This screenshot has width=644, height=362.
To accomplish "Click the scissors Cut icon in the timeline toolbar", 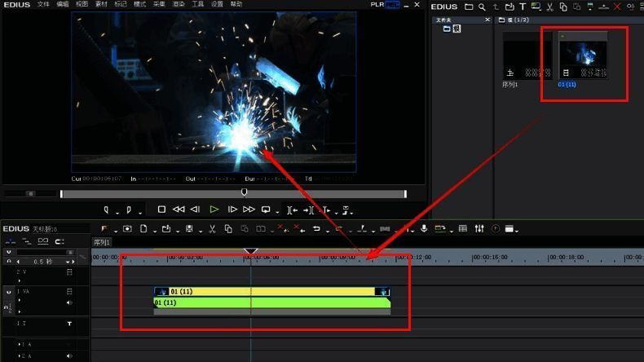I will point(211,229).
